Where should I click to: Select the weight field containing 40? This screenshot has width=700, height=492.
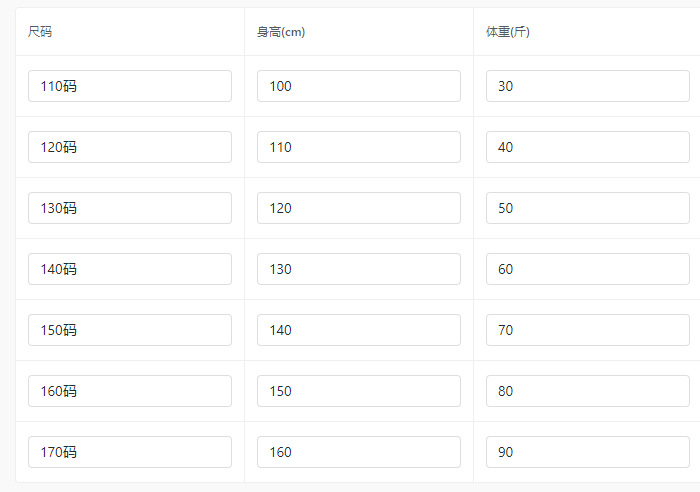tap(587, 147)
